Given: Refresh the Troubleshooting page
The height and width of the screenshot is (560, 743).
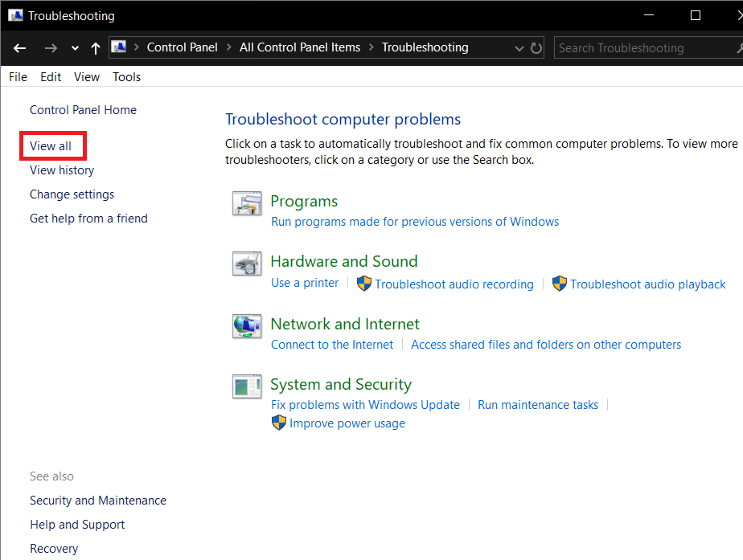Looking at the screenshot, I should point(536,48).
